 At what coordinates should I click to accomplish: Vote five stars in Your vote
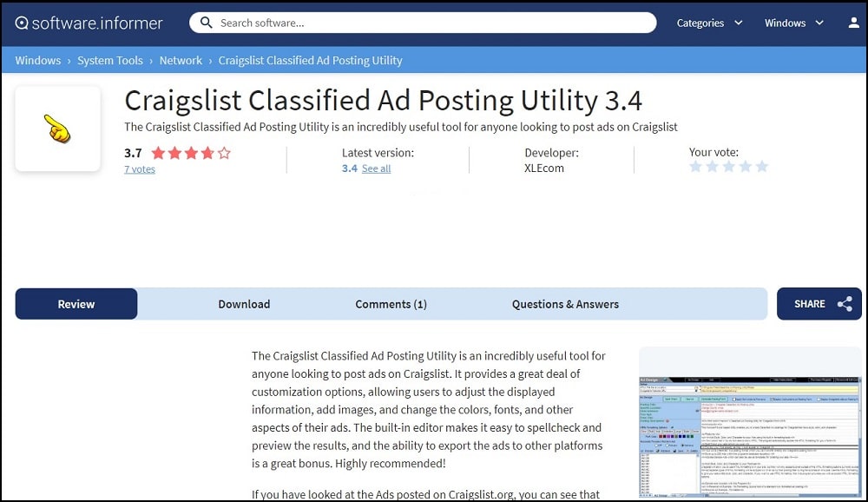point(762,166)
